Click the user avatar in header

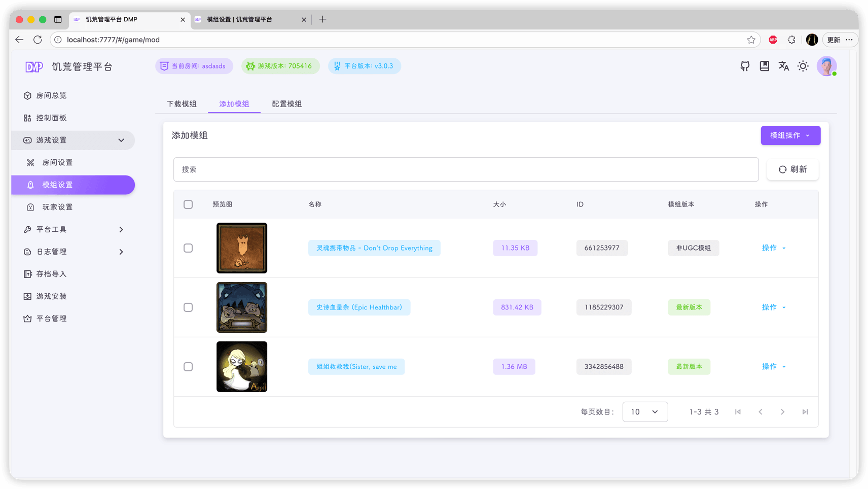[826, 66]
